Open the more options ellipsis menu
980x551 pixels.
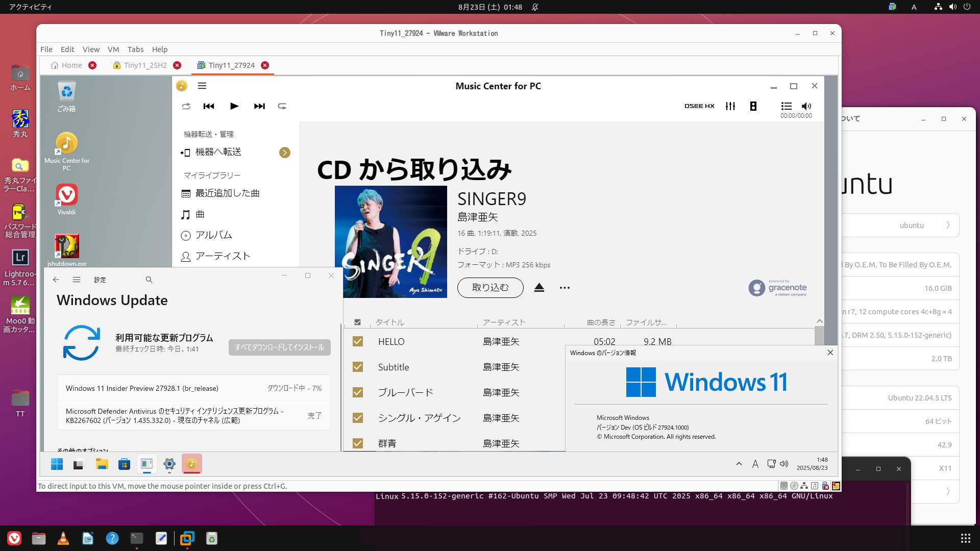[x=565, y=288]
